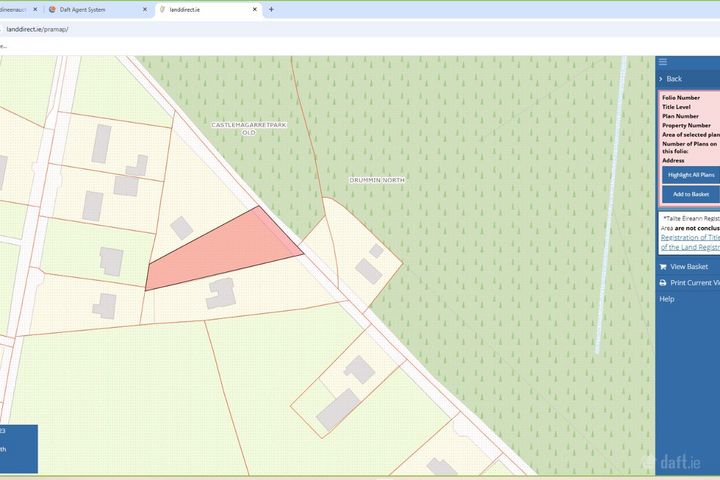Click Highlight All Plans button
Image resolution: width=720 pixels, height=480 pixels.
tap(691, 175)
